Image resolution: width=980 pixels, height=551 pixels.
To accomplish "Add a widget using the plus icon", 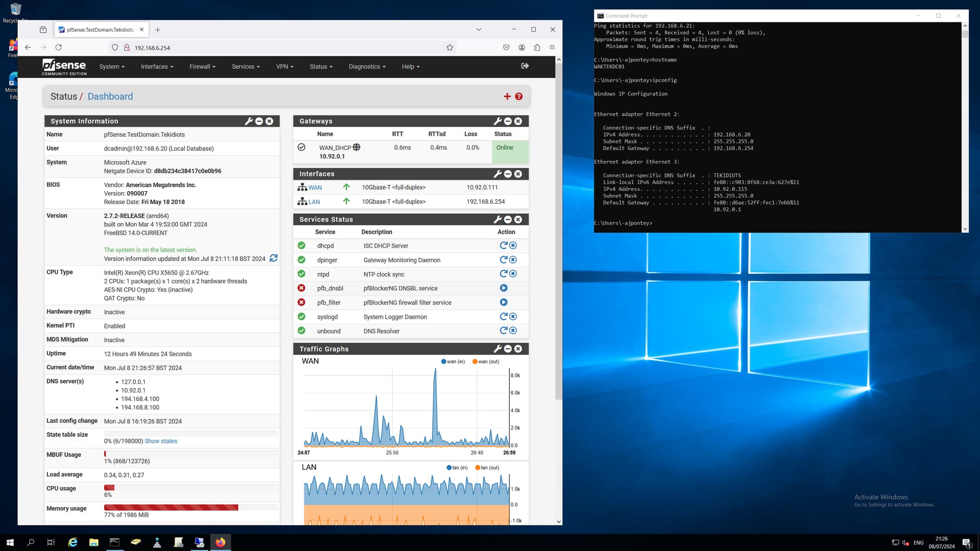I will coord(507,96).
